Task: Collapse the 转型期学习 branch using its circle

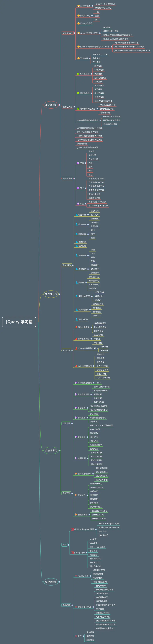Action: point(60,294)
